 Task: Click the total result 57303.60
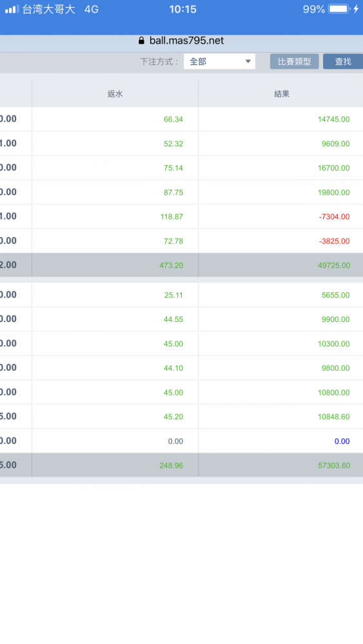tap(334, 466)
